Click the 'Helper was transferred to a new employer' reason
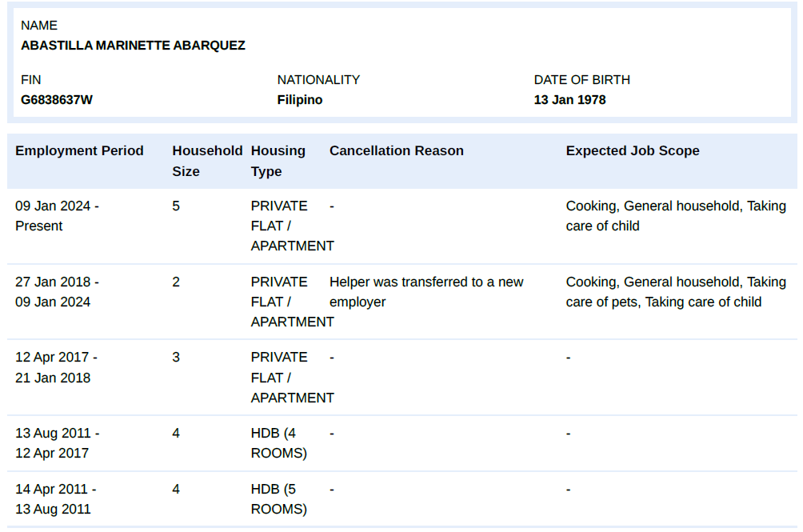 (x=425, y=292)
